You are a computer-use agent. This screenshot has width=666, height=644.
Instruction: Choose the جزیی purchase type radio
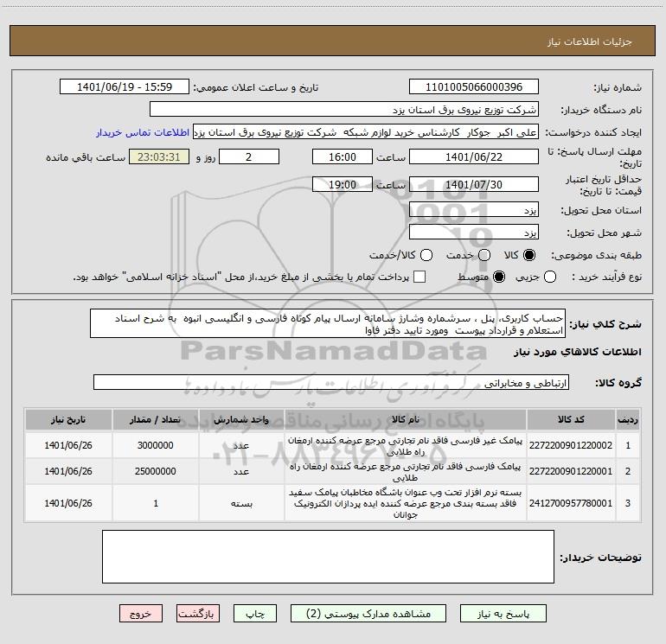[549, 277]
